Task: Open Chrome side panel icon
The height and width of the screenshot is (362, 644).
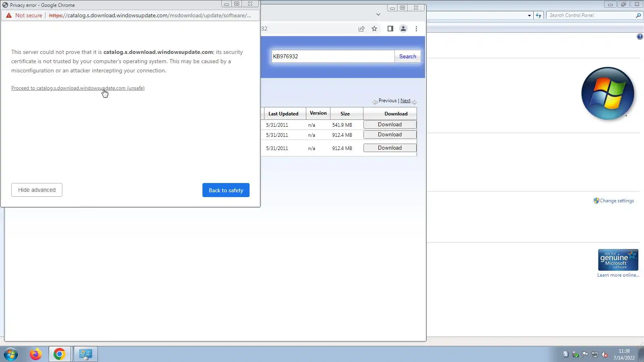Action: click(390, 29)
